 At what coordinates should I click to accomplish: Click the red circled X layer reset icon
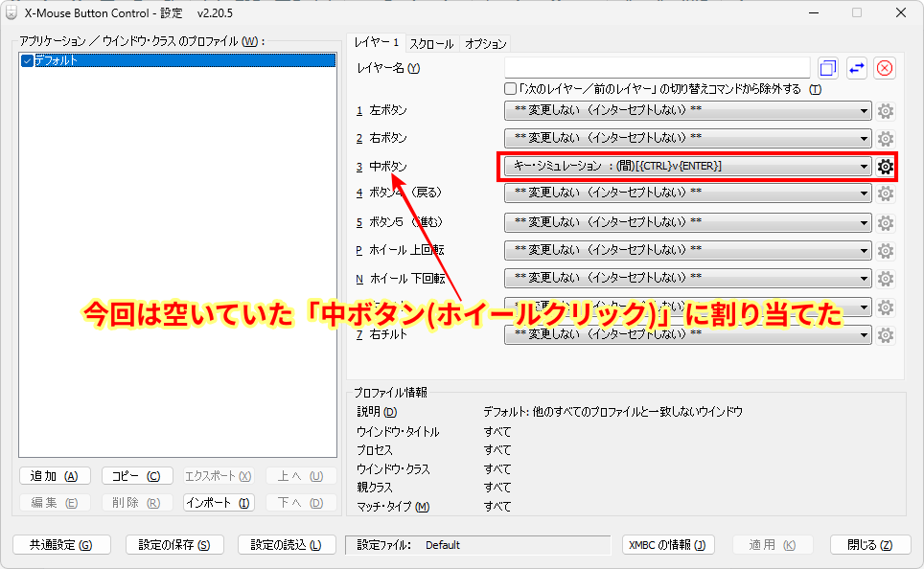883,67
